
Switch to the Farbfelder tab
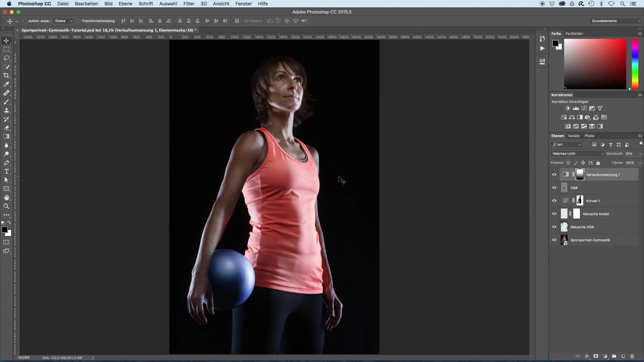point(574,34)
